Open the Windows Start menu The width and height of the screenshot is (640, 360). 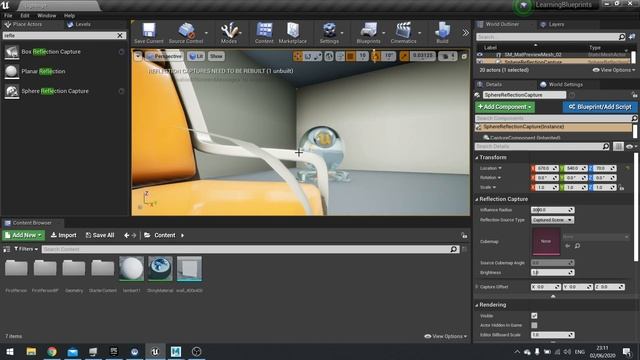click(x=10, y=351)
